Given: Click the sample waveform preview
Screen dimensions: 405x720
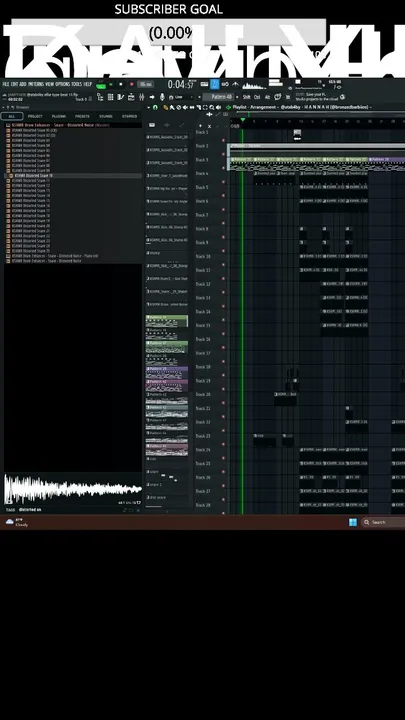Looking at the screenshot, I should [73, 489].
